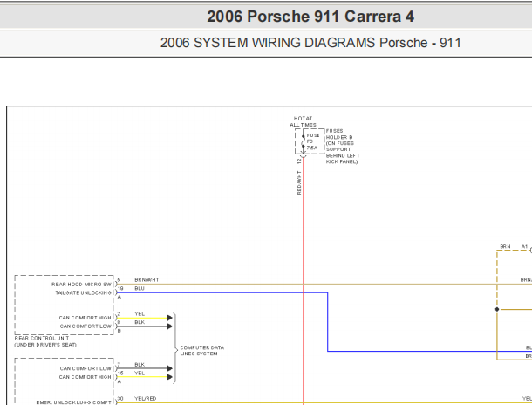This screenshot has height=405, width=532.
Task: Click the "REAR HOOD MICRO SW" label
Action: tap(81, 285)
